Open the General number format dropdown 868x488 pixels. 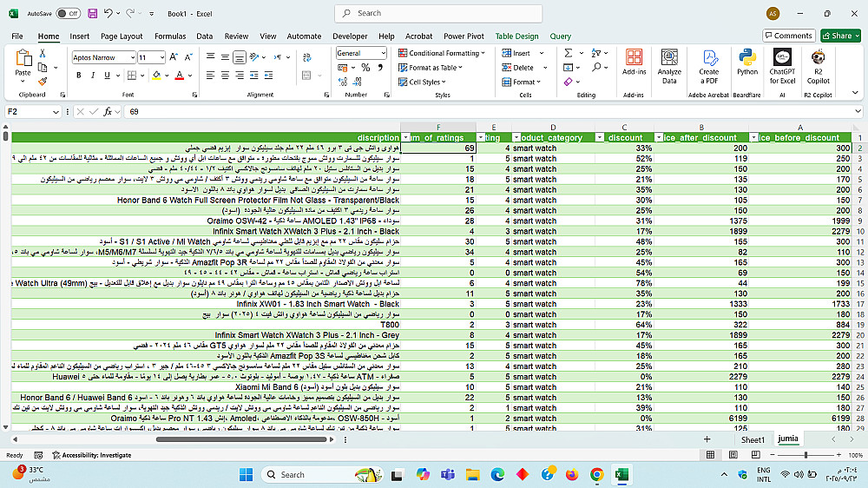[x=383, y=53]
